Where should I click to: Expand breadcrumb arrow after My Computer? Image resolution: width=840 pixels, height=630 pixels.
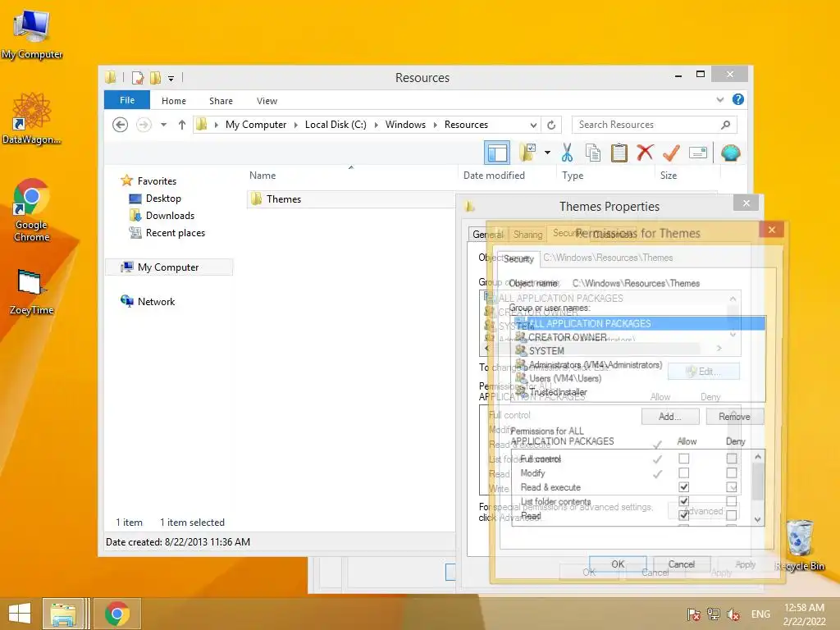[x=295, y=125]
